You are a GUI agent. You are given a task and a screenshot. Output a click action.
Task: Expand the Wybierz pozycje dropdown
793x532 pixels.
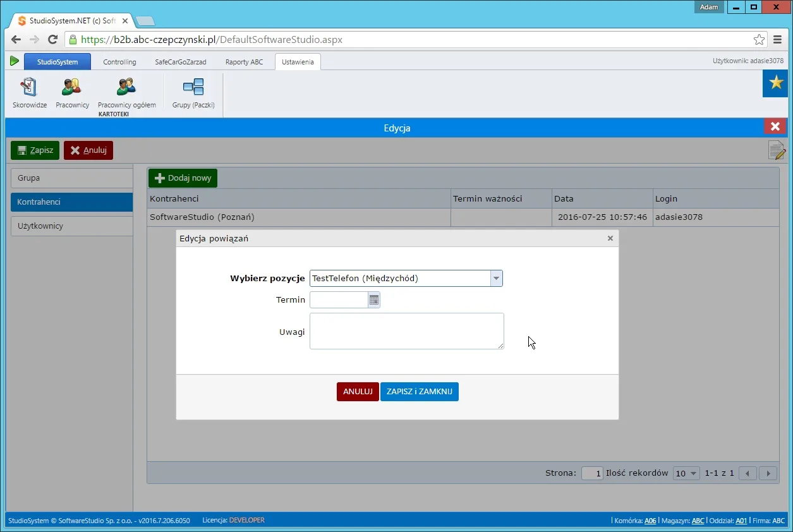497,279
